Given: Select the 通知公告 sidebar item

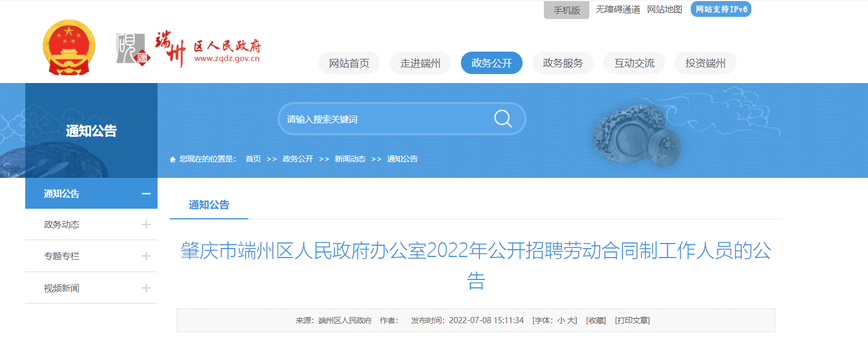Looking at the screenshot, I should [x=91, y=194].
